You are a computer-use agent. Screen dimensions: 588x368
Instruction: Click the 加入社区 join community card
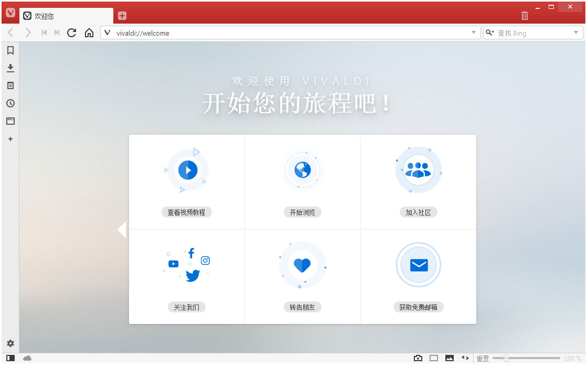tap(418, 181)
